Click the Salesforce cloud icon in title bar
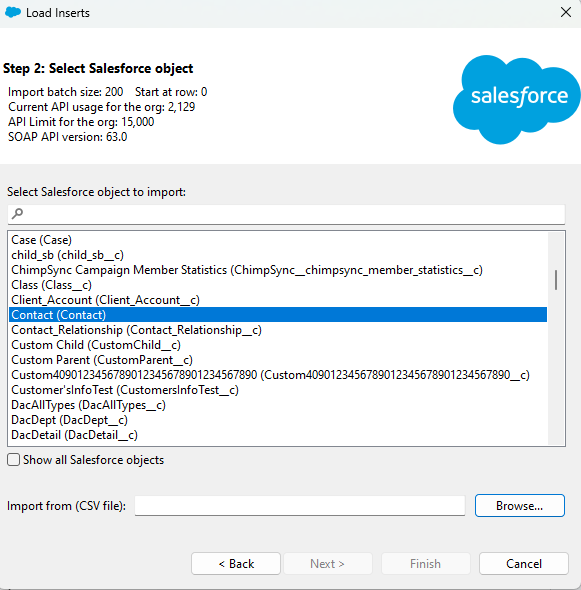Viewport: 581px width, 590px height. [x=13, y=12]
